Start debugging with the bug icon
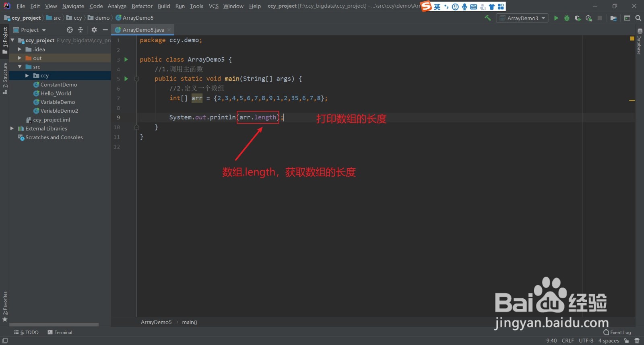Image resolution: width=644 pixels, height=345 pixels. tap(567, 18)
